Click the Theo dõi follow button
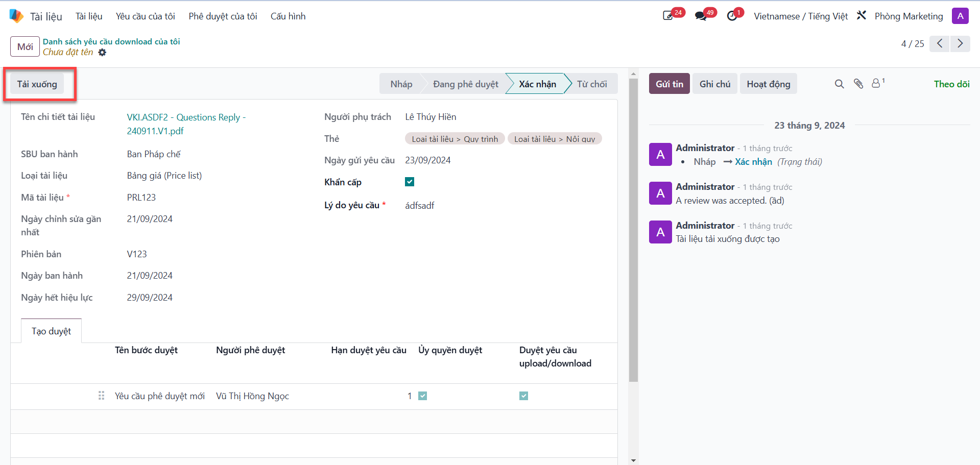 [x=951, y=84]
